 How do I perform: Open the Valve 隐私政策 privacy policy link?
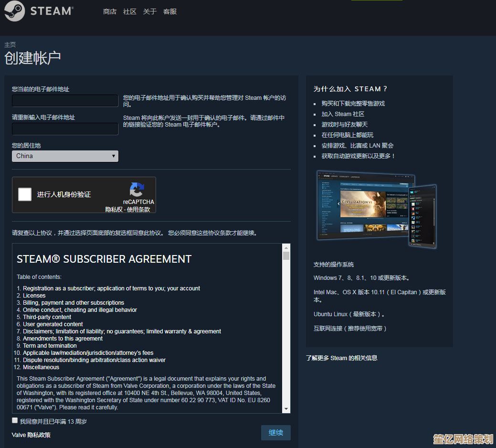coord(31,435)
